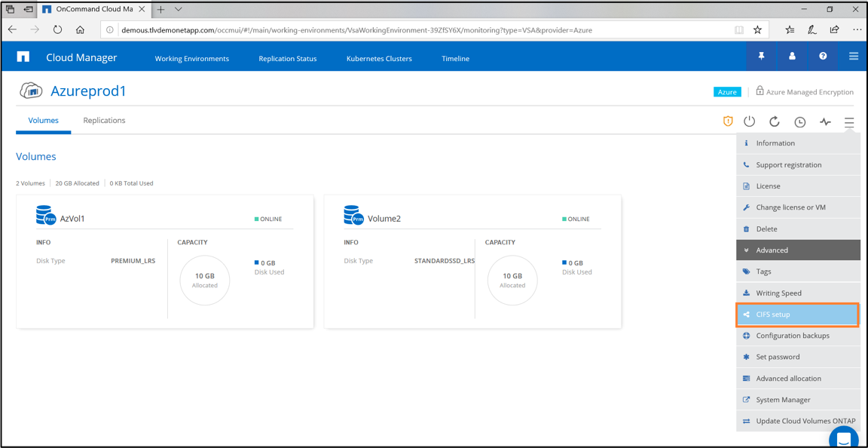
Task: Choose Configuration backups menu entry
Action: pyautogui.click(x=797, y=336)
